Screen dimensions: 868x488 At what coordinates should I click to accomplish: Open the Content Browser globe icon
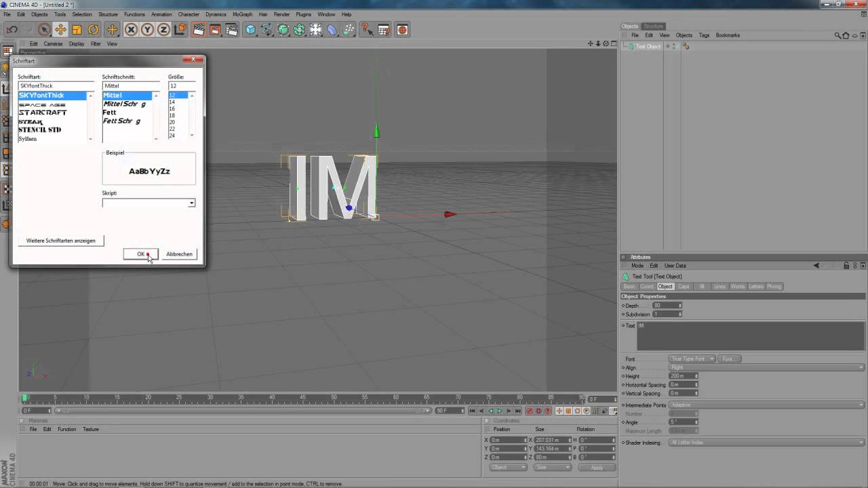[402, 30]
